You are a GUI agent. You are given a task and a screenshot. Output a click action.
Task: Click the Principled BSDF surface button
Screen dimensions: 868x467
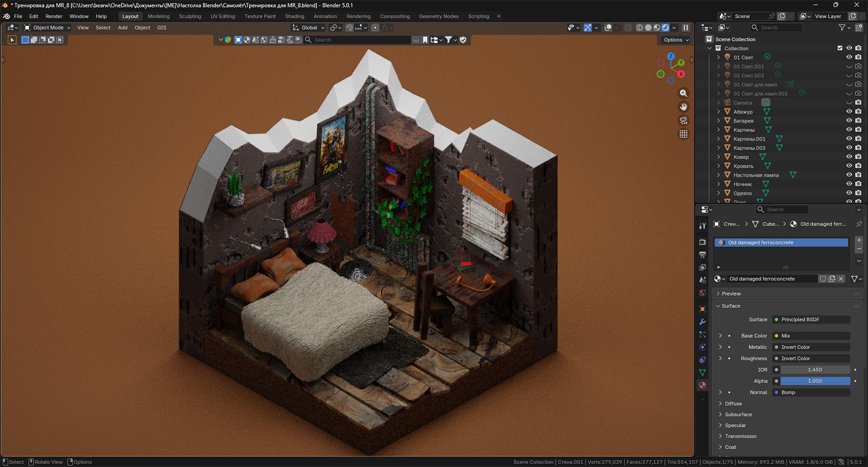[811, 320]
